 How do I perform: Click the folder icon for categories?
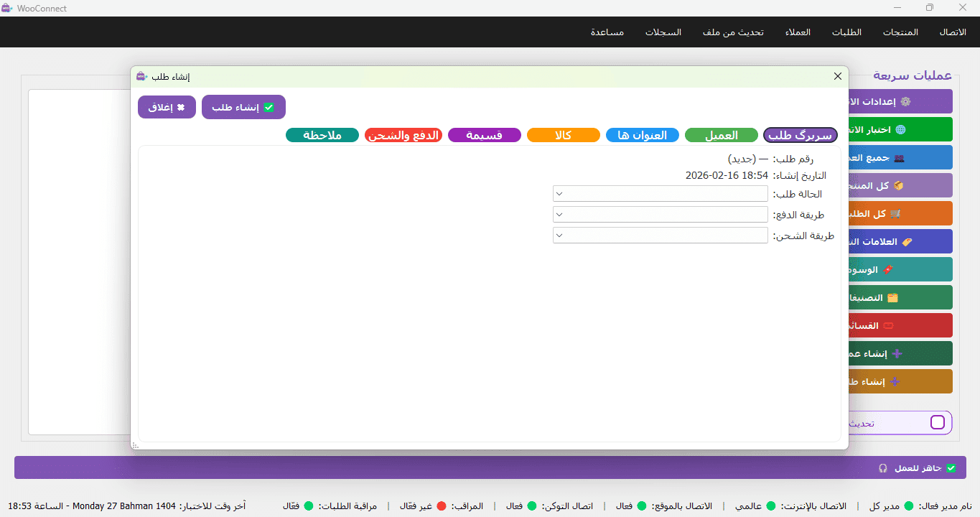click(x=892, y=297)
